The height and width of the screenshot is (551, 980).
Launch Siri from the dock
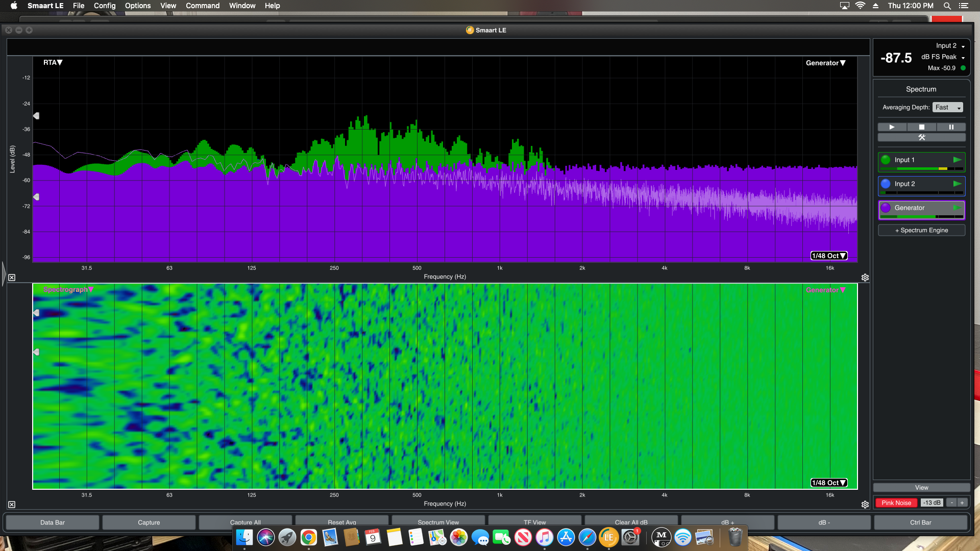point(266,537)
